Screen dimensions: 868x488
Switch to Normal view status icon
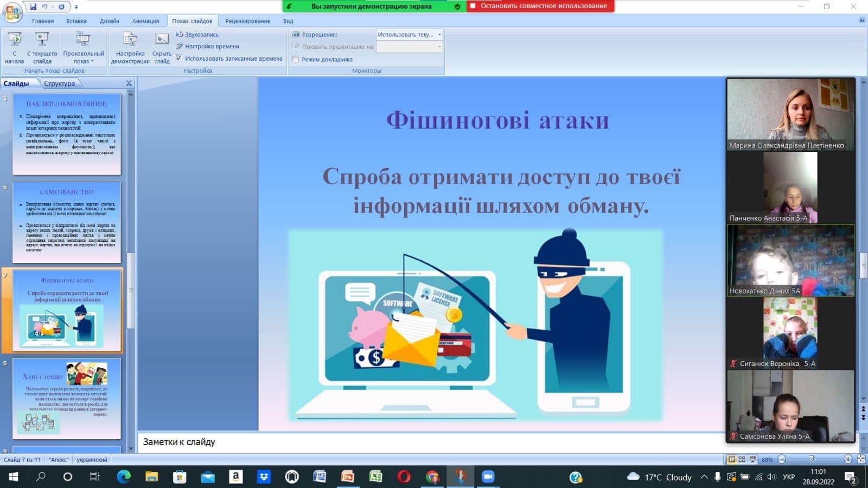732,459
